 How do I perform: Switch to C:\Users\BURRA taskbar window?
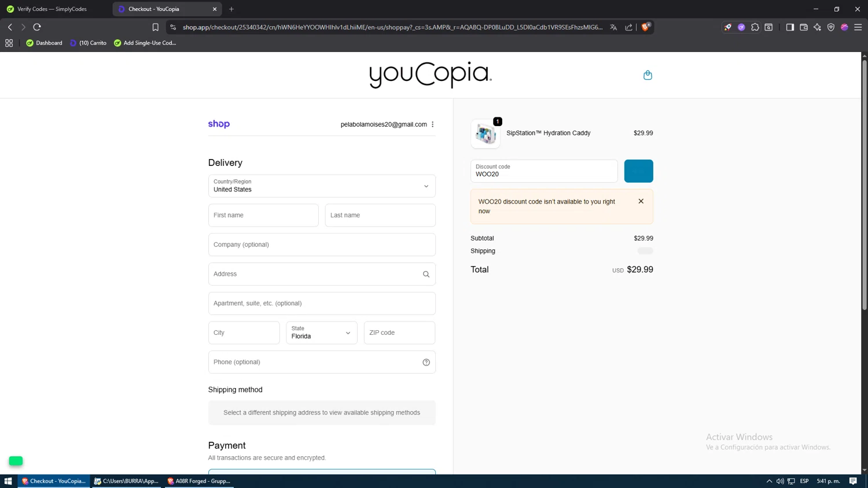pos(127,481)
